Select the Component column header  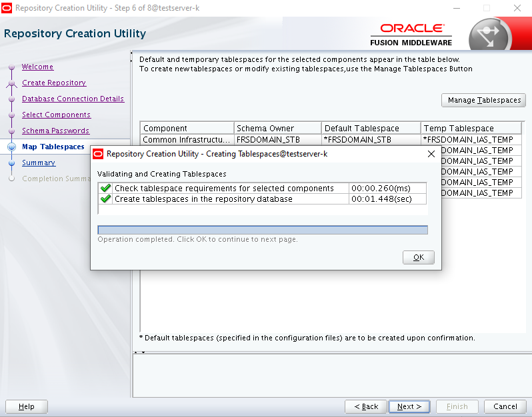(x=187, y=128)
